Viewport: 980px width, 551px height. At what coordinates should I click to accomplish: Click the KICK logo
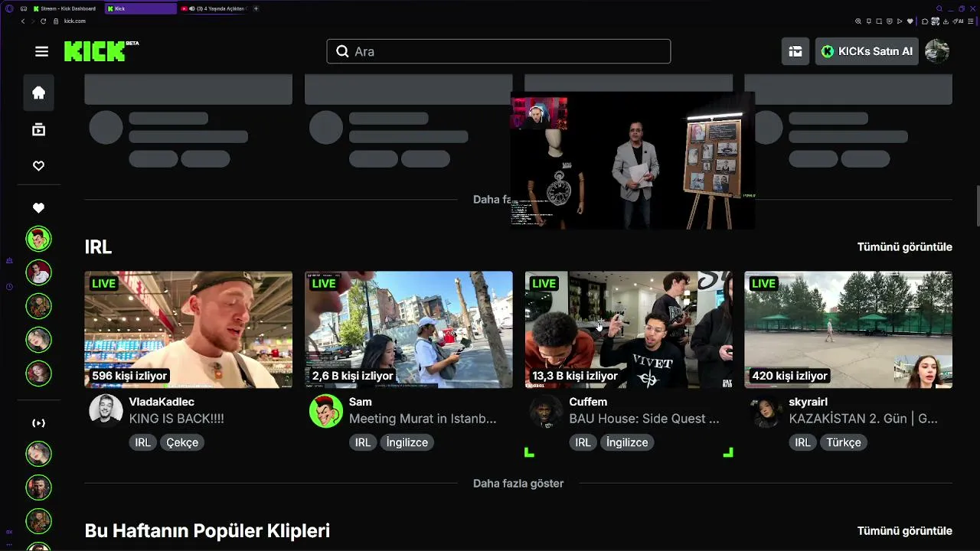(101, 51)
